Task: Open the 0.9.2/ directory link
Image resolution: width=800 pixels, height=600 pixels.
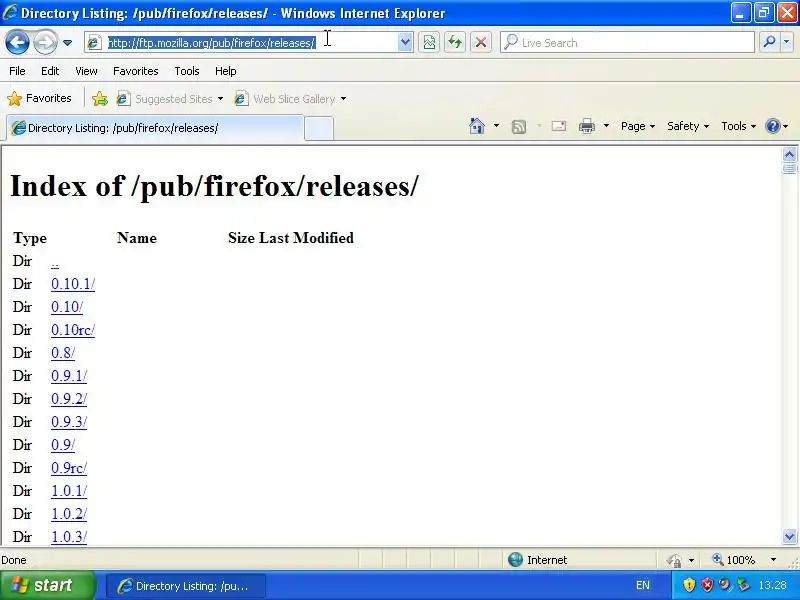Action: 69,398
